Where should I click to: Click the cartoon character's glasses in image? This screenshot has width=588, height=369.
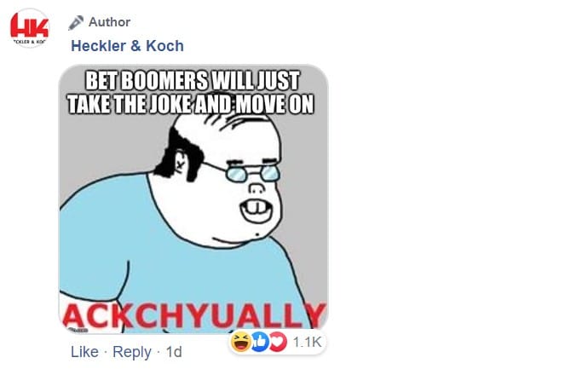[253, 174]
